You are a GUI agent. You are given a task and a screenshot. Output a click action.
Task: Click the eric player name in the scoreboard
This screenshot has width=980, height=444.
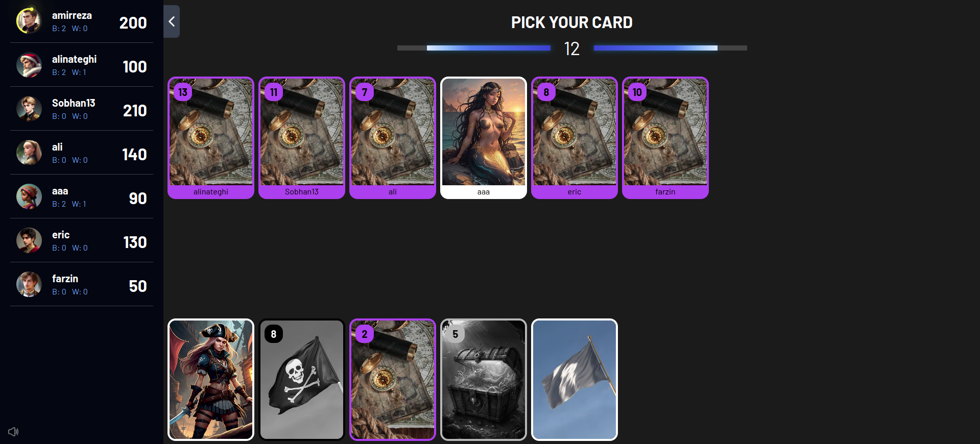coord(61,235)
